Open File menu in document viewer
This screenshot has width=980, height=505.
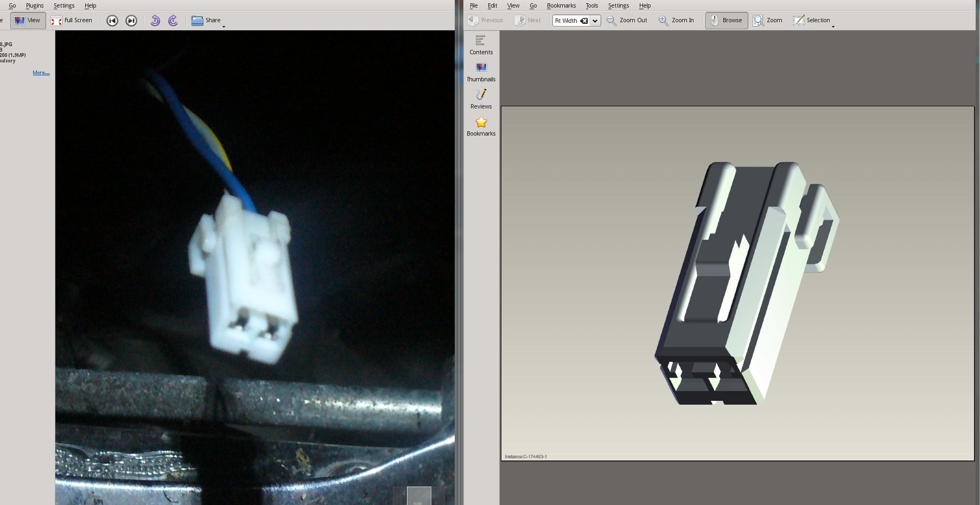pos(474,5)
